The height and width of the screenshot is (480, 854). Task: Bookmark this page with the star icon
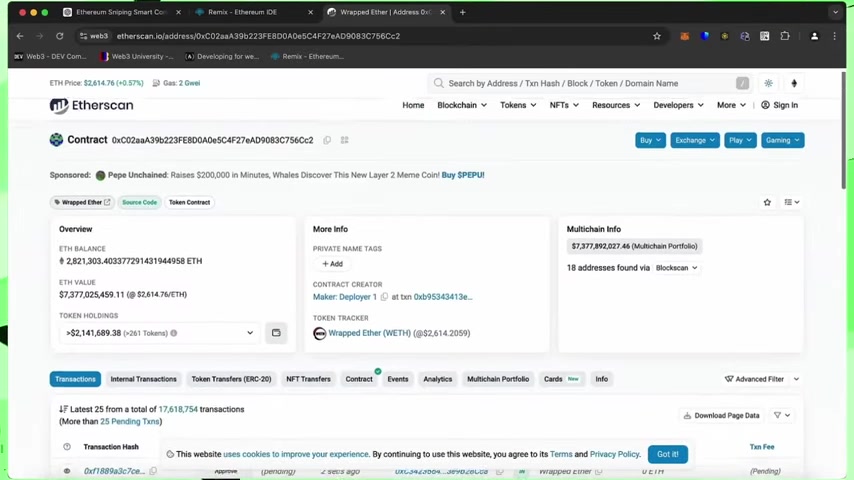pyautogui.click(x=657, y=36)
